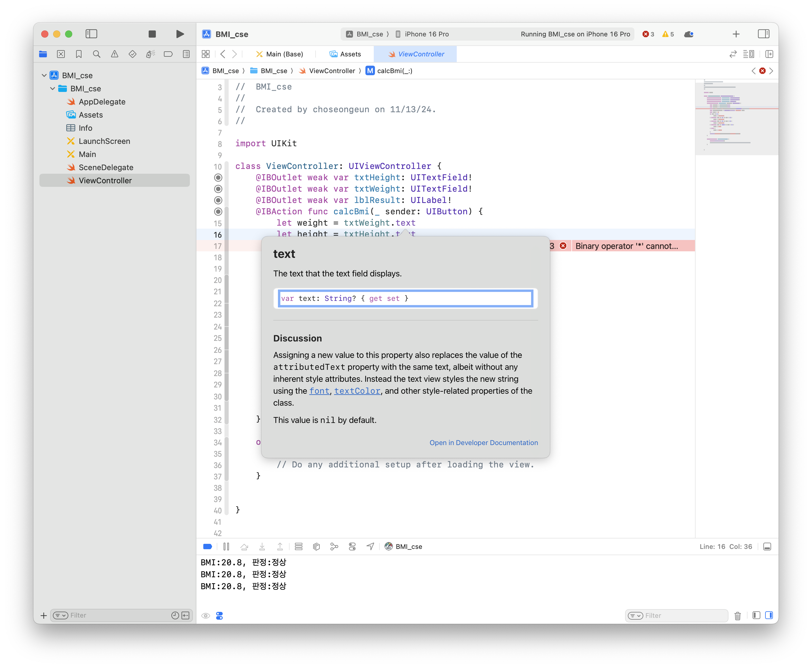Screen dimensions: 812x668
Task: Click the Stop button in toolbar
Action: click(152, 34)
